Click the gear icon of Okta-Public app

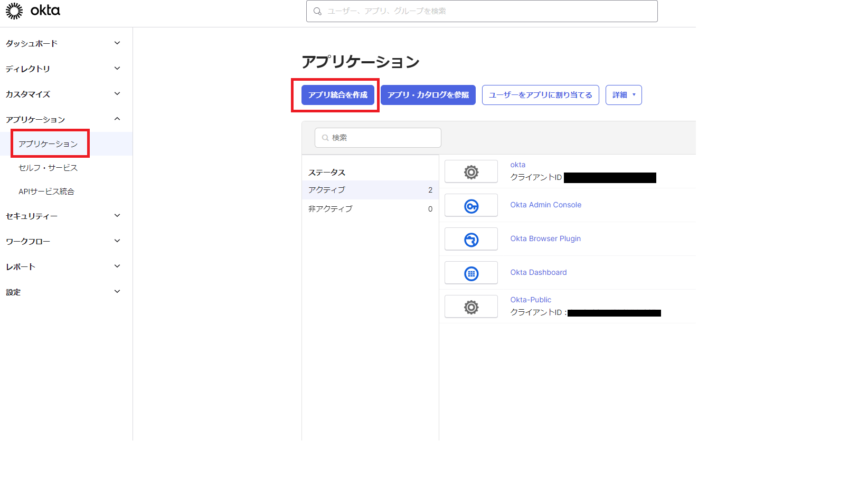pos(471,307)
